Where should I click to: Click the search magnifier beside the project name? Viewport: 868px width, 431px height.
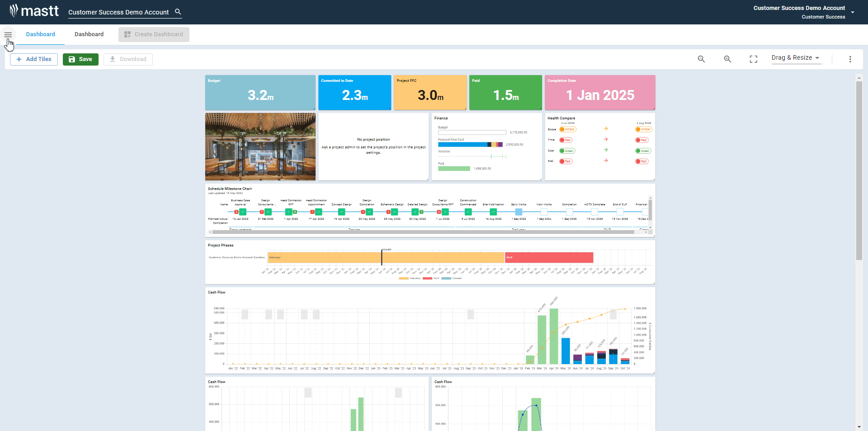click(x=178, y=12)
